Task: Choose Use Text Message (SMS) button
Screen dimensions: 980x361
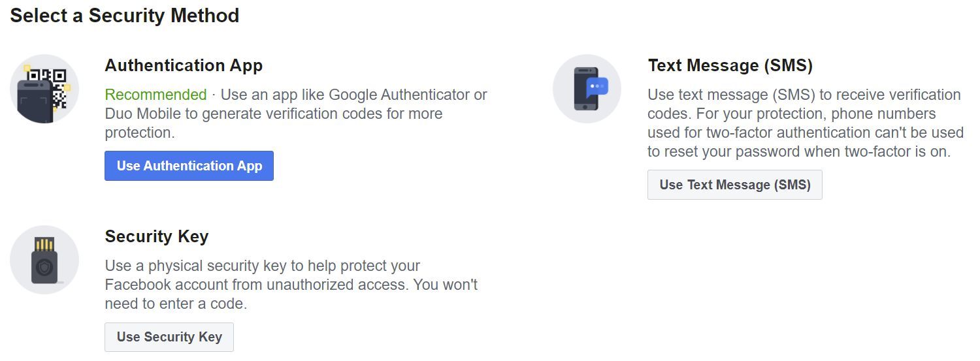Action: coord(734,185)
